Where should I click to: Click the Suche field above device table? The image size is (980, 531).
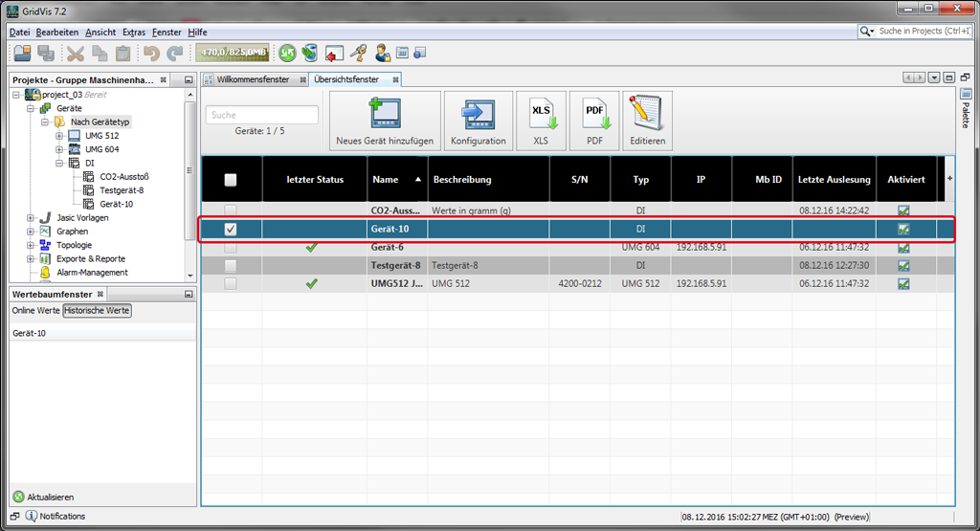pos(261,115)
